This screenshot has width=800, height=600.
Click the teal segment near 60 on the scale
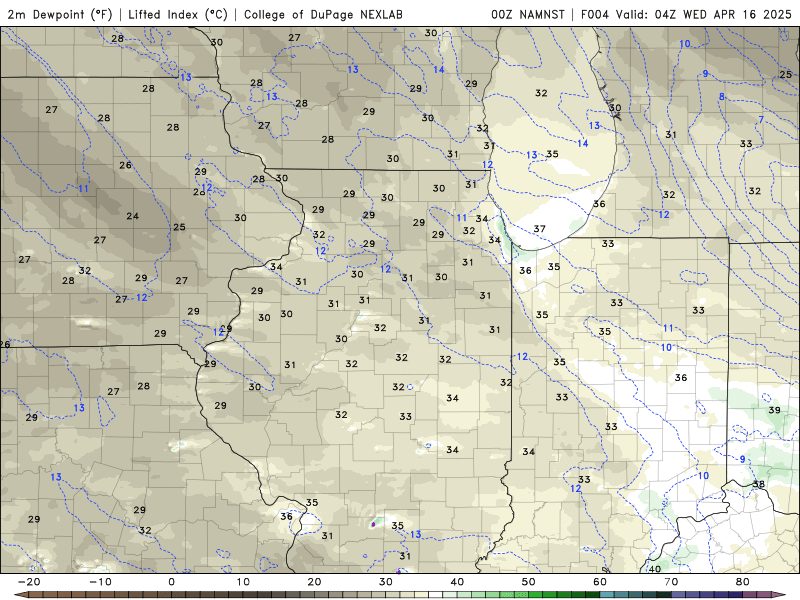(607, 594)
